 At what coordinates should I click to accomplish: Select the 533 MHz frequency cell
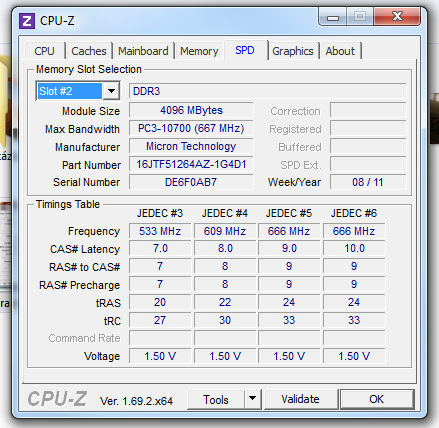[x=160, y=231]
